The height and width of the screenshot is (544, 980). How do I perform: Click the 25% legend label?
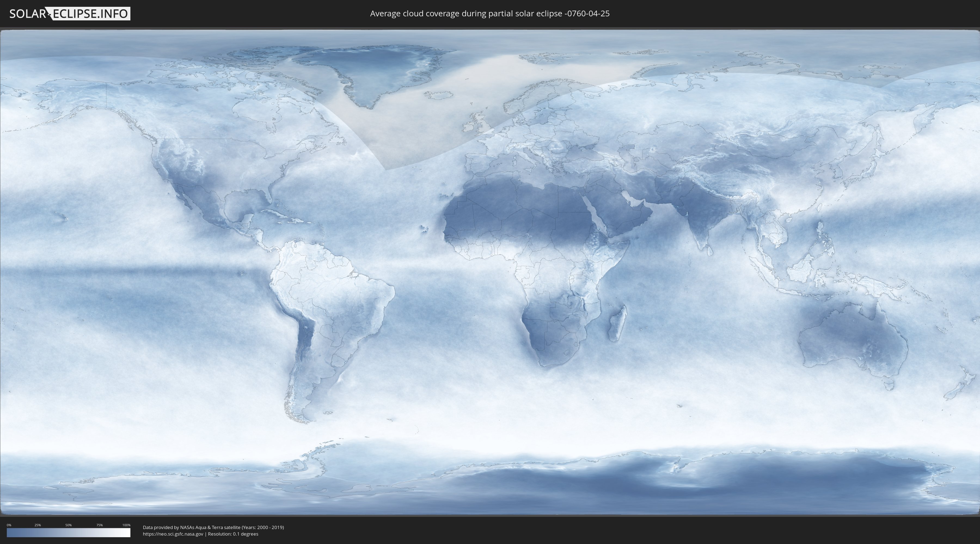(38, 525)
